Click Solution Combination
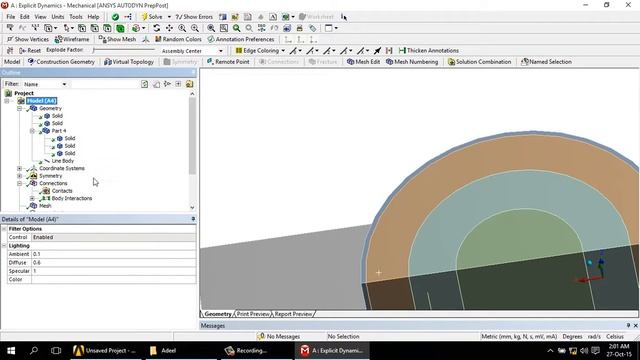640x360 pixels. [x=479, y=62]
